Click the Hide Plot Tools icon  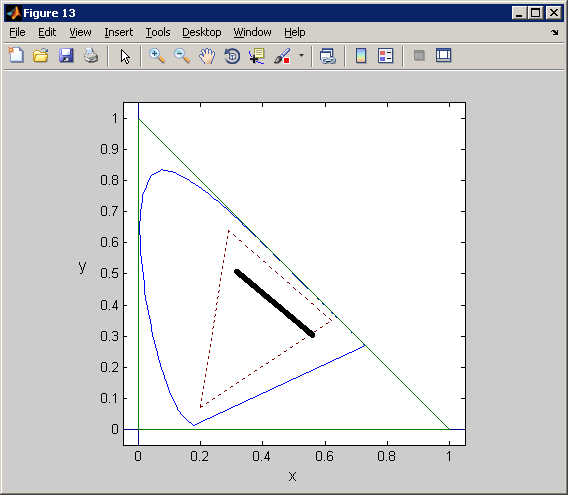point(419,56)
